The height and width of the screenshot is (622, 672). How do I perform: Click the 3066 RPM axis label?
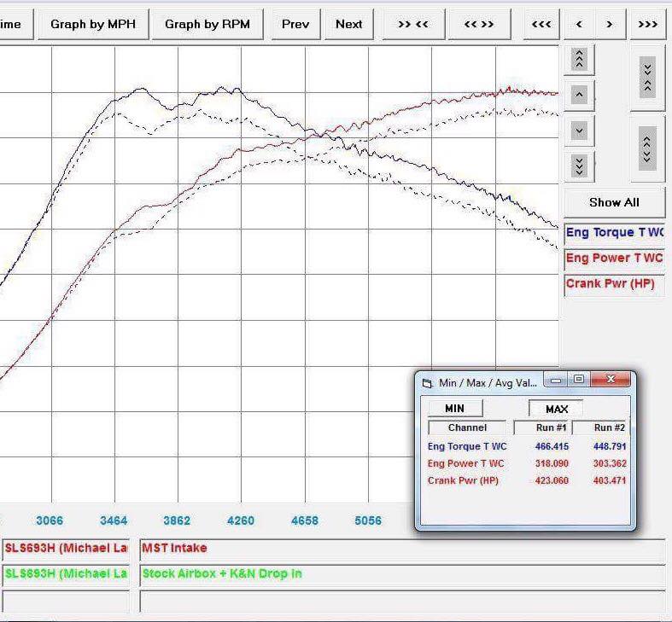click(x=50, y=521)
